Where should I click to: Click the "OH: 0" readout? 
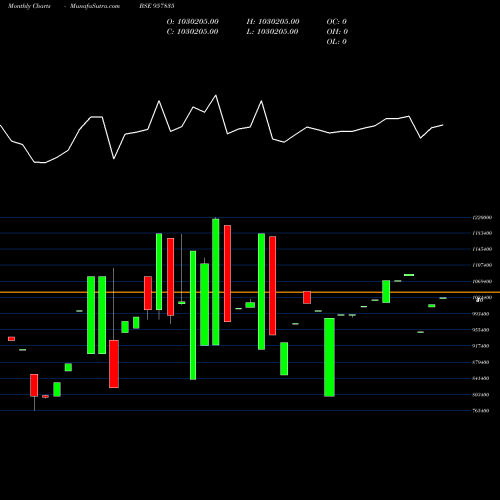pos(337,32)
